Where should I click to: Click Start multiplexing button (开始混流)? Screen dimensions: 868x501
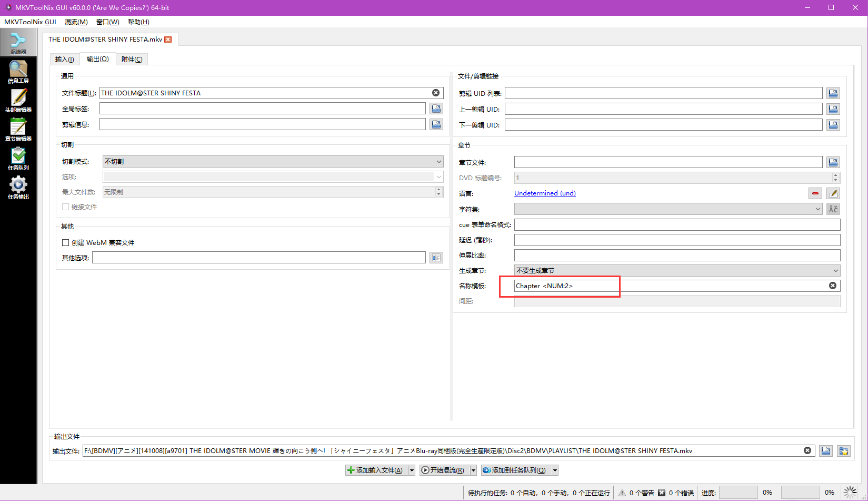point(444,470)
